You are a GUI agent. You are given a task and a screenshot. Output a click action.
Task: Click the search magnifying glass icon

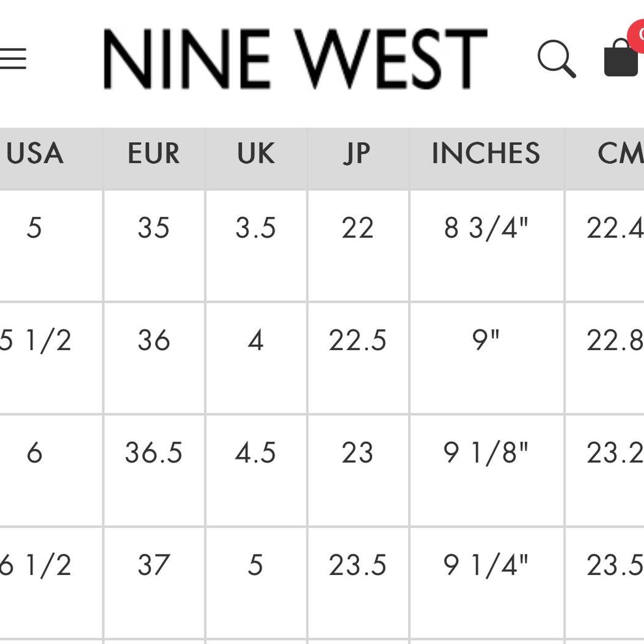click(556, 59)
